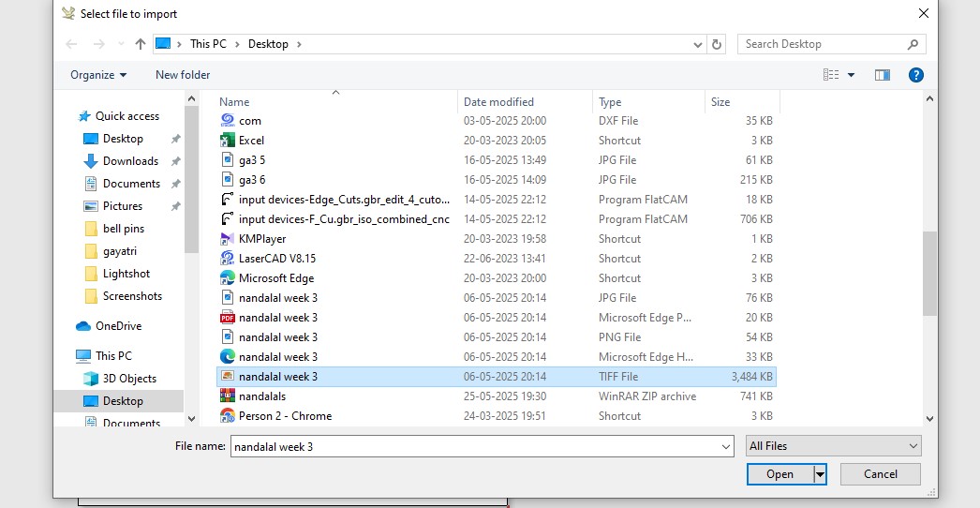Close the Select file to import dialog

click(923, 13)
